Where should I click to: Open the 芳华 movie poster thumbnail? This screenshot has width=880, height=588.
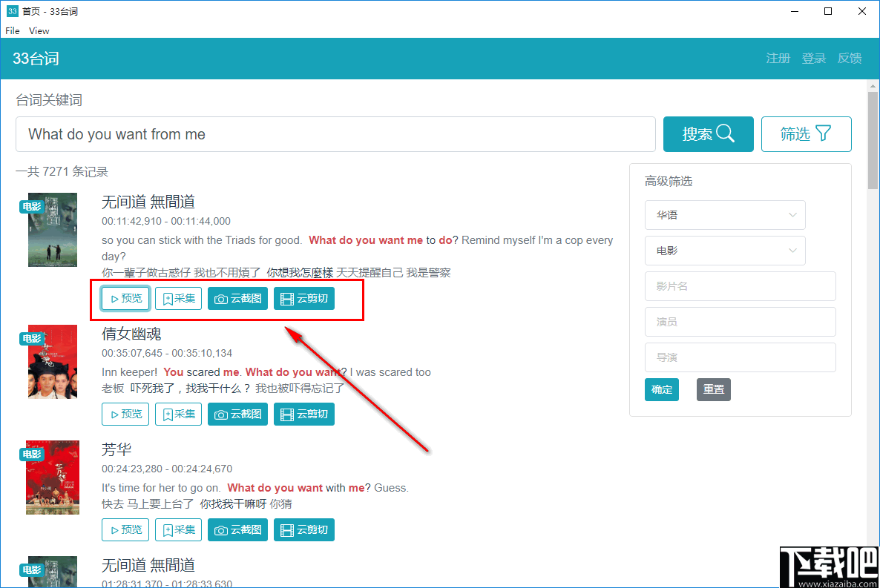(53, 478)
